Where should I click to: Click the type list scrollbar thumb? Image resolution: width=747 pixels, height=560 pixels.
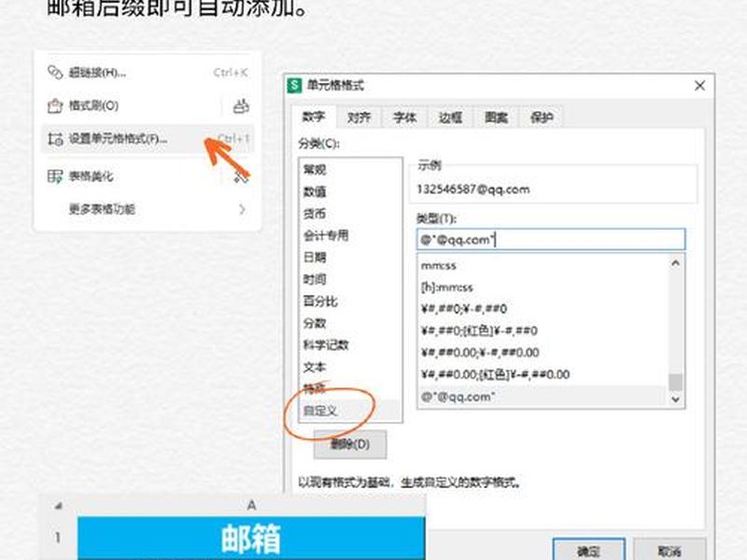[675, 382]
